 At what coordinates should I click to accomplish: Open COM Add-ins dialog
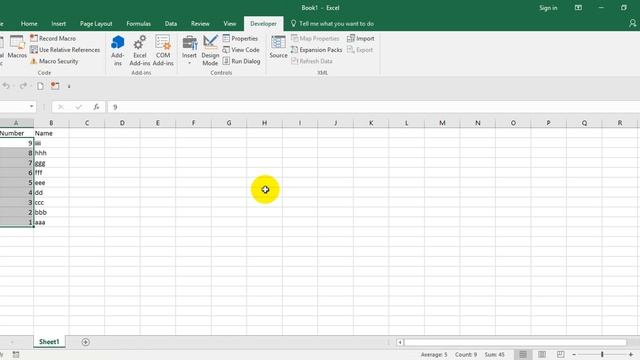coord(163,50)
